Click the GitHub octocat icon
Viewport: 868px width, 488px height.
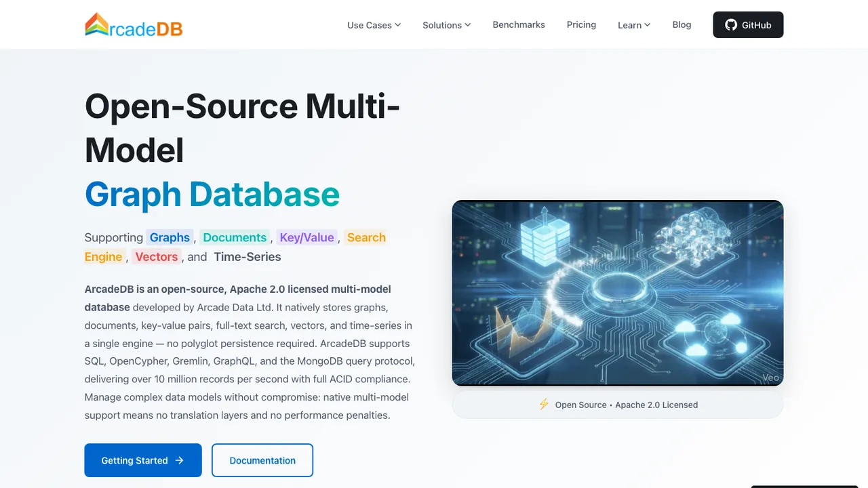[731, 24]
